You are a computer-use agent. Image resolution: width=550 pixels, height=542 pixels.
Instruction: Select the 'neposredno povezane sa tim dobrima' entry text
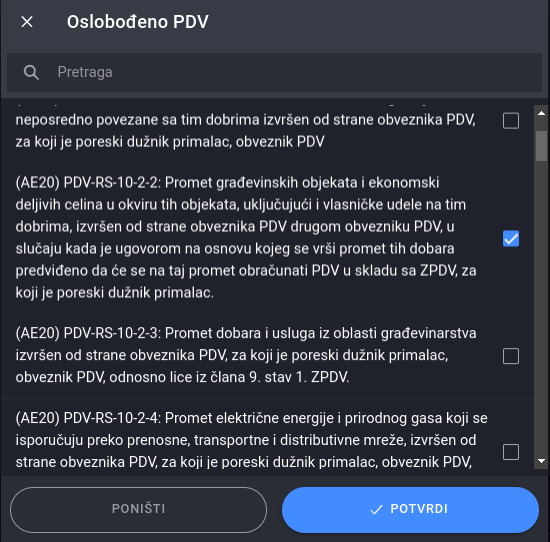coord(246,131)
